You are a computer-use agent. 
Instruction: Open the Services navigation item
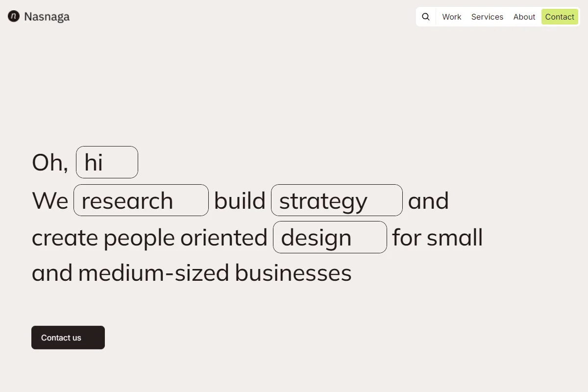487,17
